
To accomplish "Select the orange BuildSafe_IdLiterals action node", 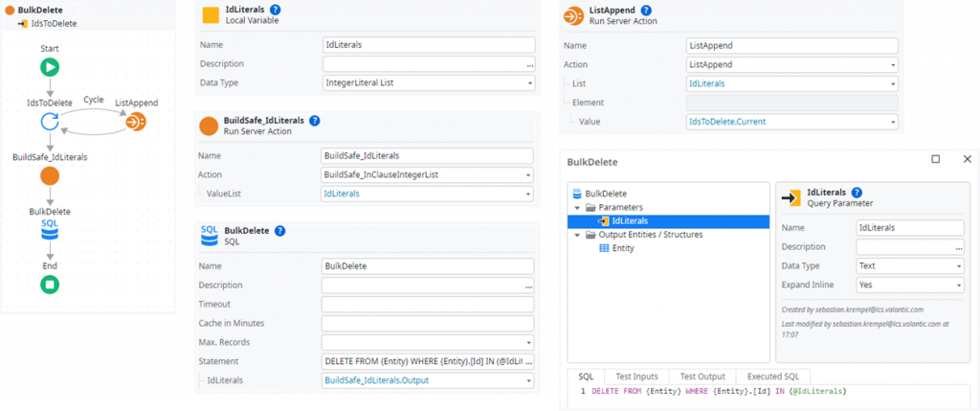I will 49,176.
